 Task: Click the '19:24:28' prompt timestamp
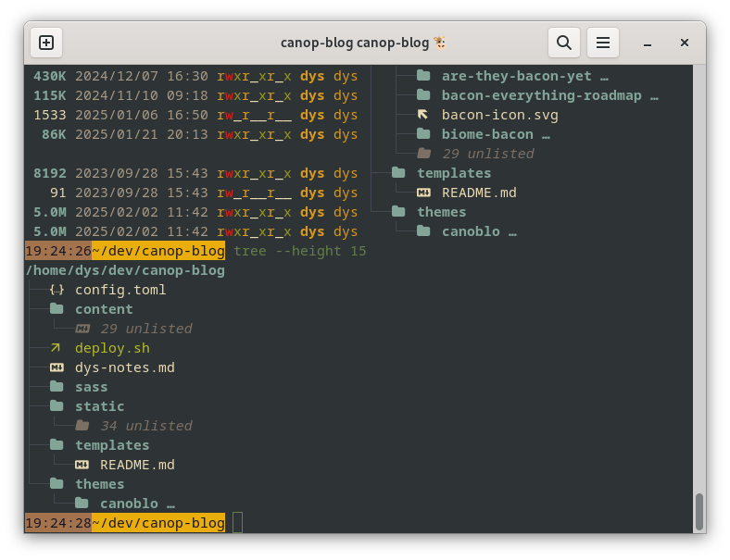58,523
